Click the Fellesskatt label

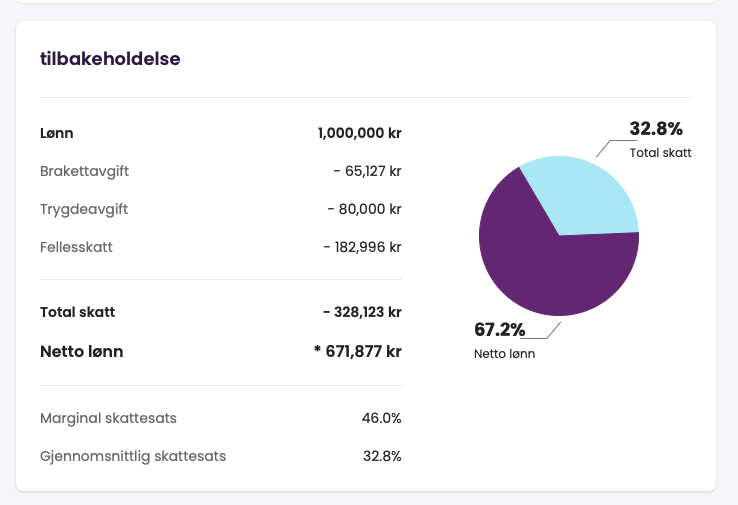[76, 247]
